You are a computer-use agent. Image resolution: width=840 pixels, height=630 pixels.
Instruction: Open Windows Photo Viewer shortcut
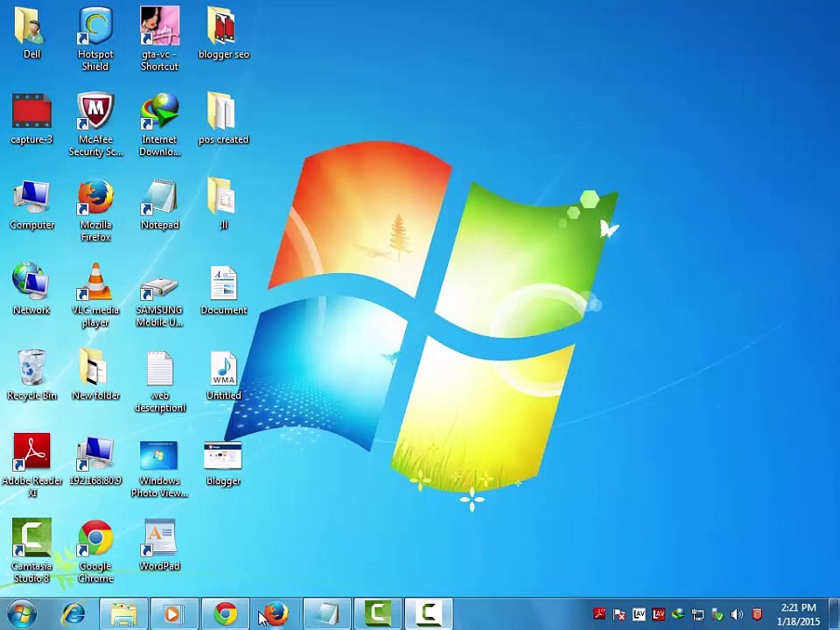[x=159, y=469]
